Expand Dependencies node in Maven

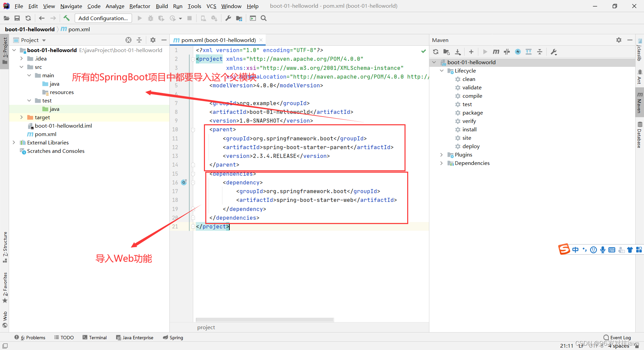tap(442, 163)
